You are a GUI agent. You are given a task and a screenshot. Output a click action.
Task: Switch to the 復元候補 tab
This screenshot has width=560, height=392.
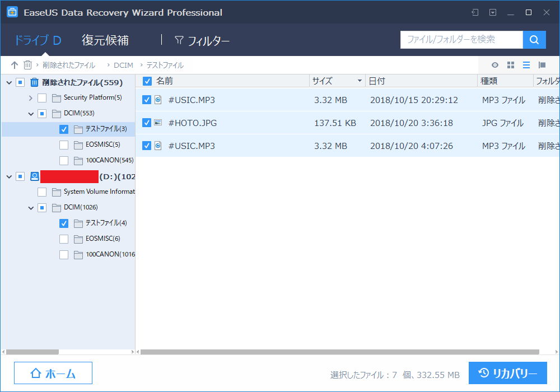pyautogui.click(x=105, y=40)
